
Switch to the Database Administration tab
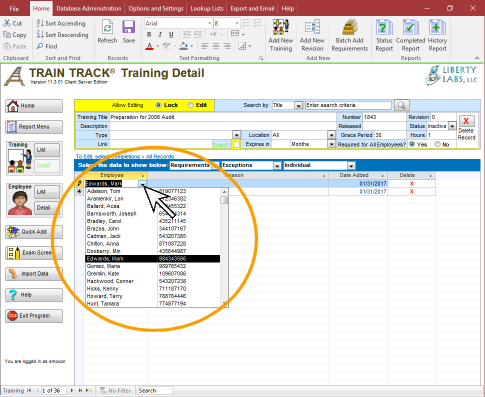pyautogui.click(x=89, y=8)
